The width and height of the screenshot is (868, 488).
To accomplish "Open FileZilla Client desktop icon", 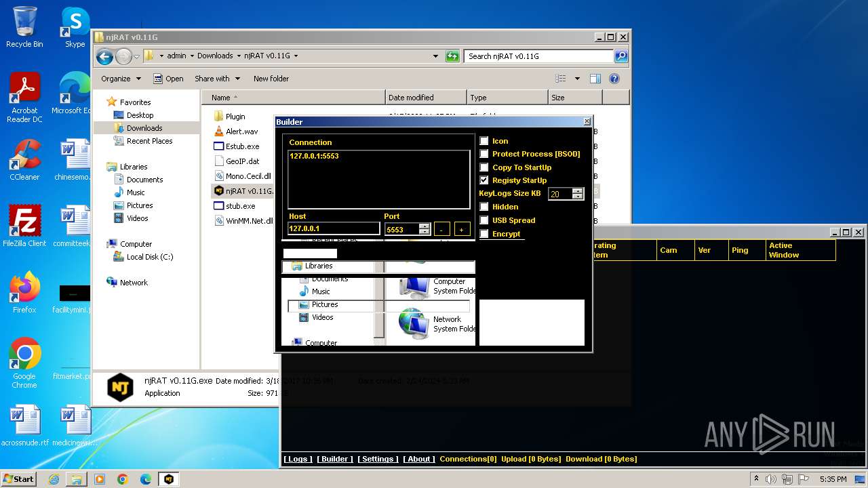I will pos(24,226).
